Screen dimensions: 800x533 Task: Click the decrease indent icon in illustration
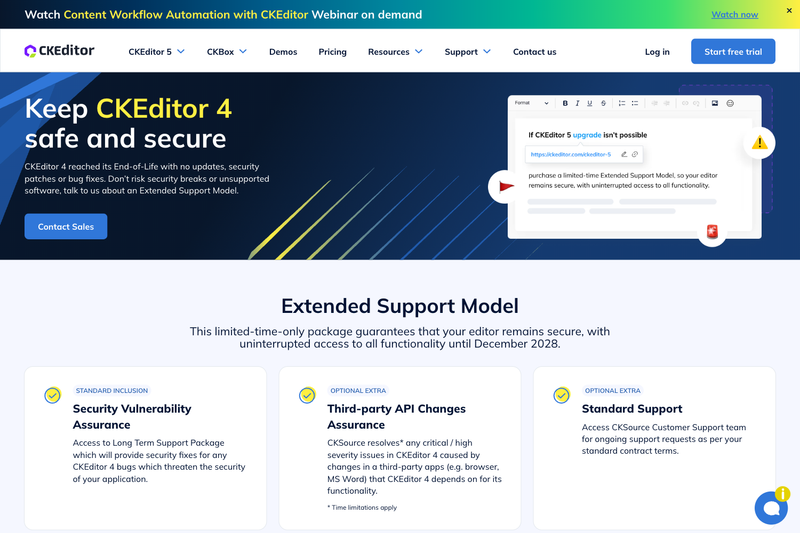coord(655,103)
